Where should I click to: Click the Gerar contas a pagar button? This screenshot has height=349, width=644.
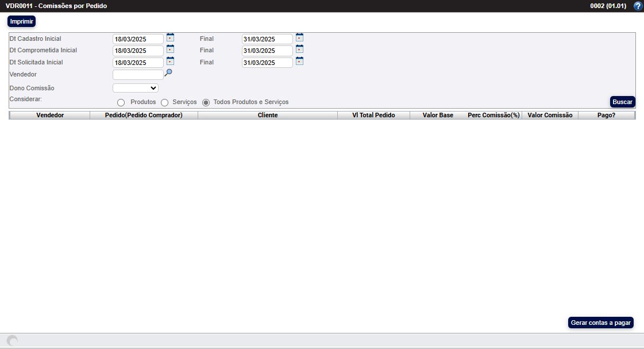[600, 323]
